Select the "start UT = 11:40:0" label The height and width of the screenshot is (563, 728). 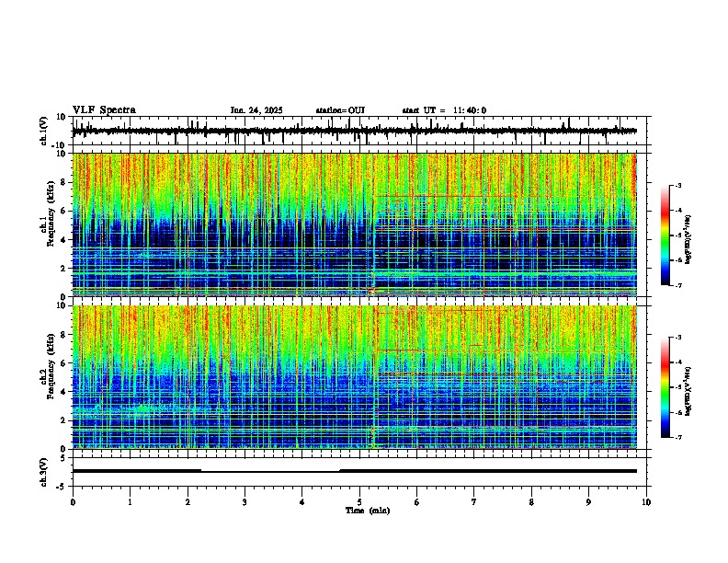[444, 110]
